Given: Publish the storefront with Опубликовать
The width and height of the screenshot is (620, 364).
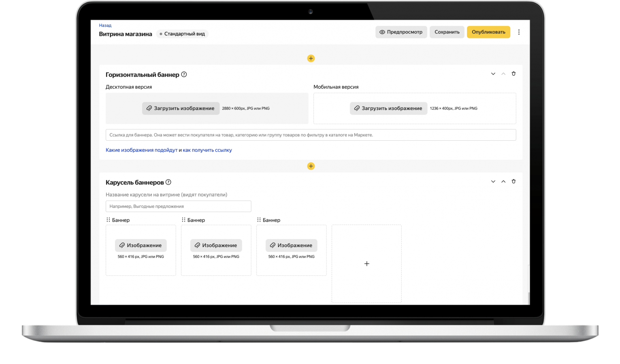Looking at the screenshot, I should pos(488,32).
